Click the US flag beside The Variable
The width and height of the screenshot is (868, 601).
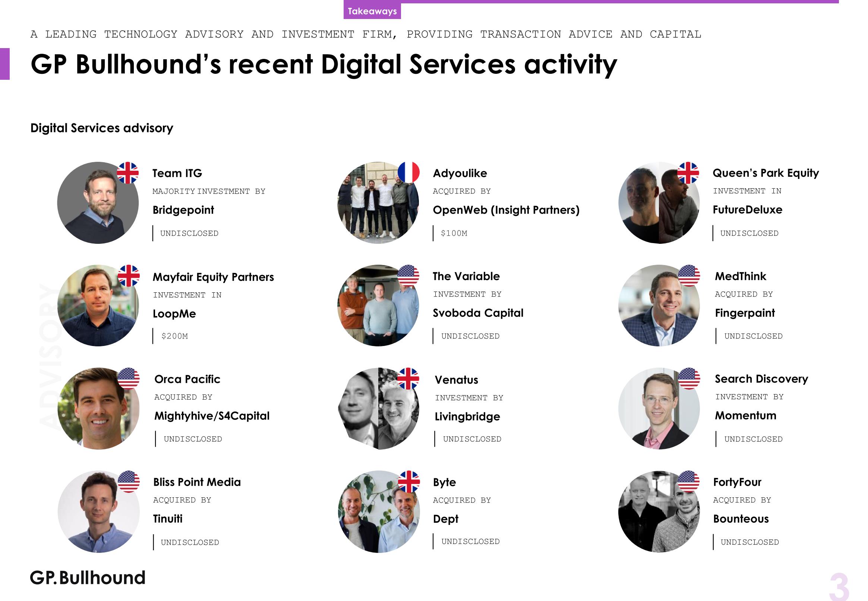click(408, 276)
